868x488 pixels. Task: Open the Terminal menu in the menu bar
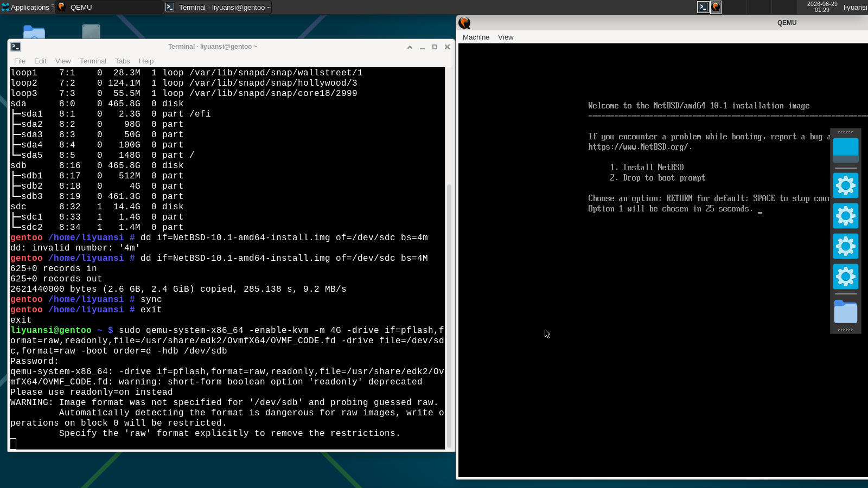93,61
